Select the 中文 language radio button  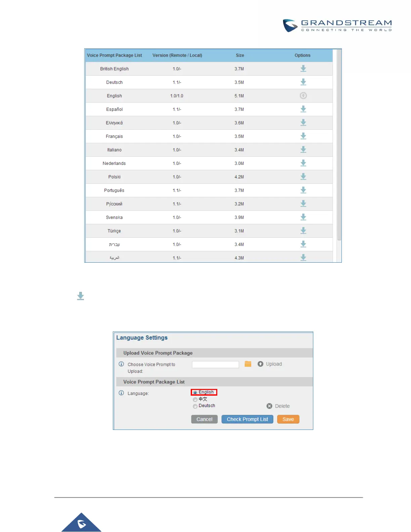click(195, 399)
